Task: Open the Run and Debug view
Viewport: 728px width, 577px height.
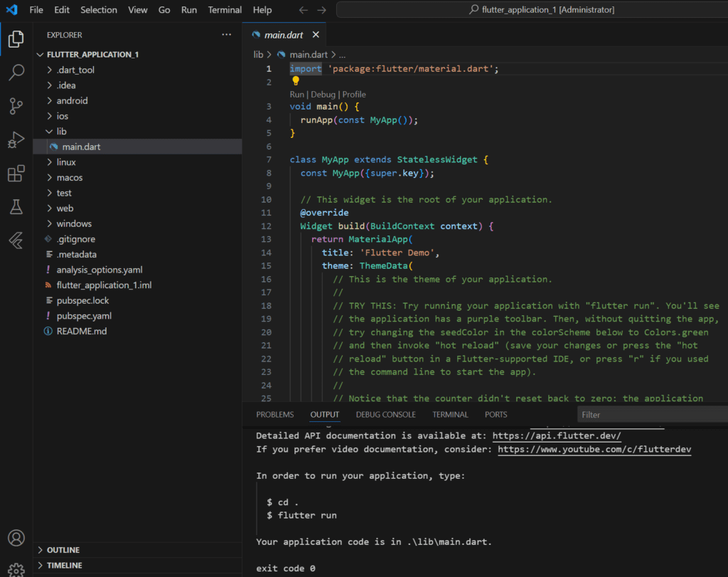Action: pos(16,140)
